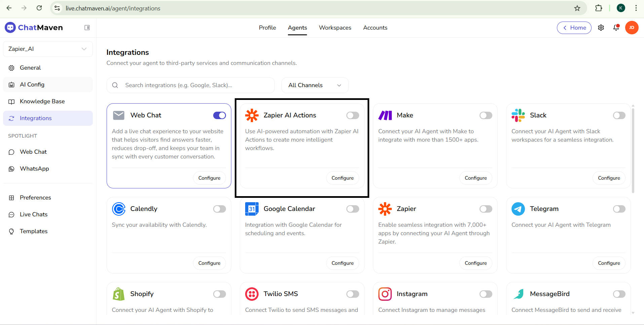Open Knowledge Base in sidebar
This screenshot has height=325, width=644.
(x=42, y=101)
